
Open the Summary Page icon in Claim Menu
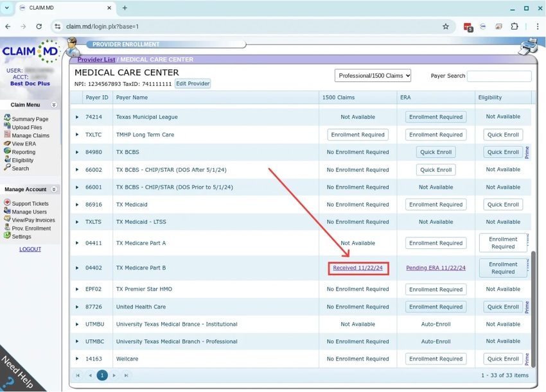pos(7,118)
